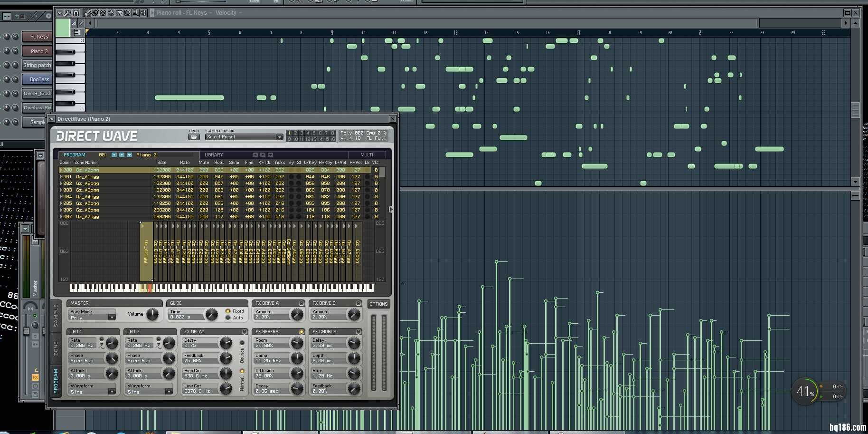Viewport: 868px width, 434px height.
Task: Go to next program with right arrow
Action: (x=122, y=155)
